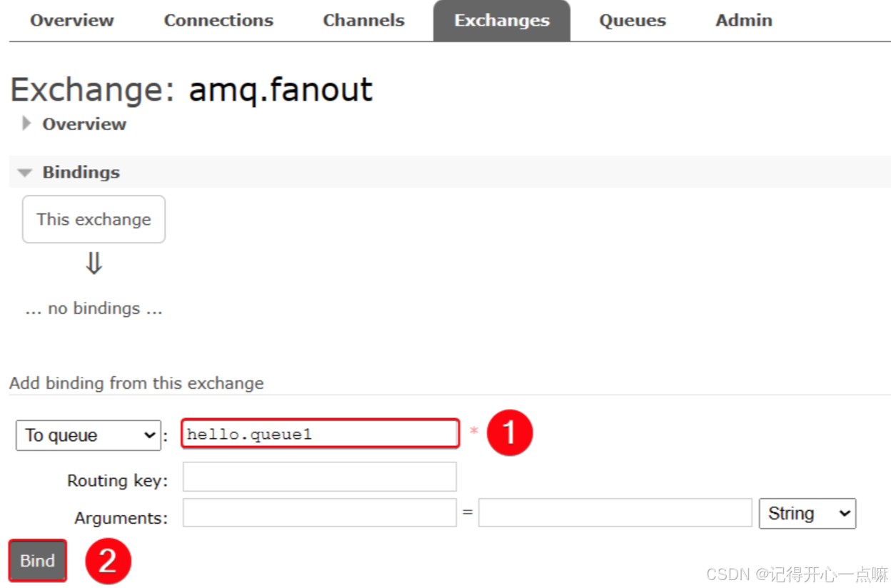The width and height of the screenshot is (891, 588).
Task: Expand the Overview section triangle
Action: tap(26, 123)
